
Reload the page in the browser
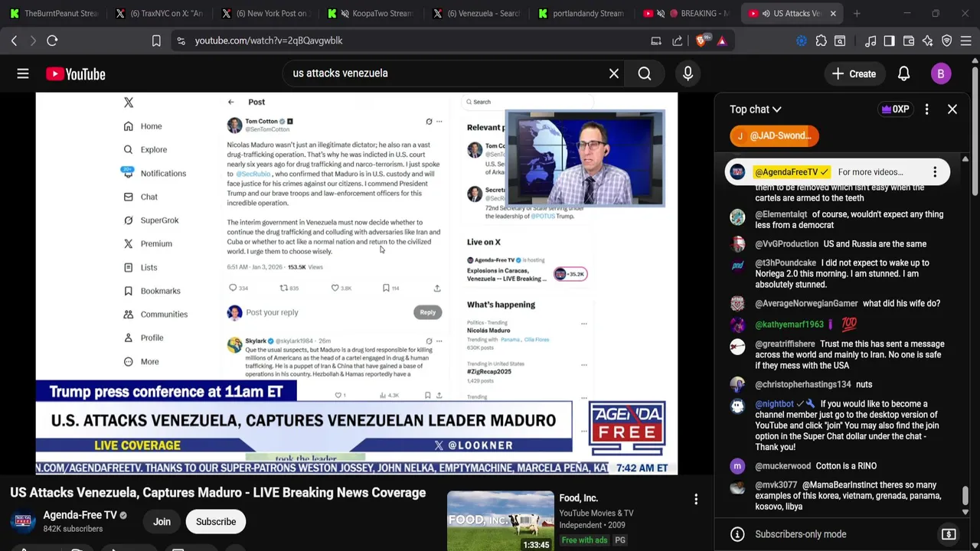tap(52, 41)
